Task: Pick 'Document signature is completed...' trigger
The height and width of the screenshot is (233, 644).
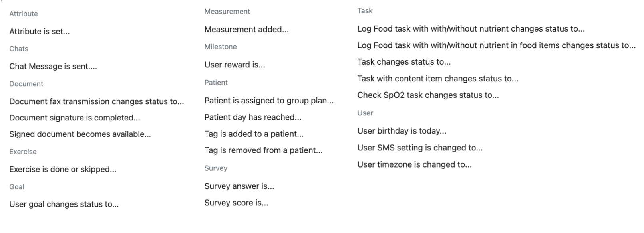Action: click(75, 118)
